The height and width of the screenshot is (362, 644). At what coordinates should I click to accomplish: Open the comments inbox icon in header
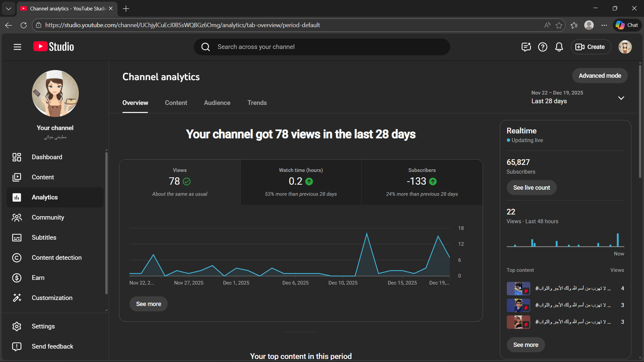(526, 47)
